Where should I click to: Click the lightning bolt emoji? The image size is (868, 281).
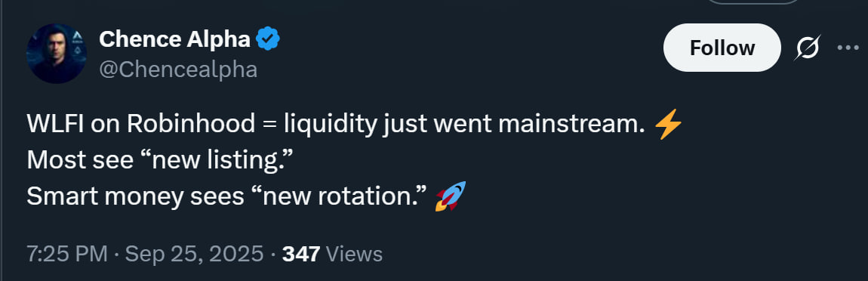pos(668,124)
